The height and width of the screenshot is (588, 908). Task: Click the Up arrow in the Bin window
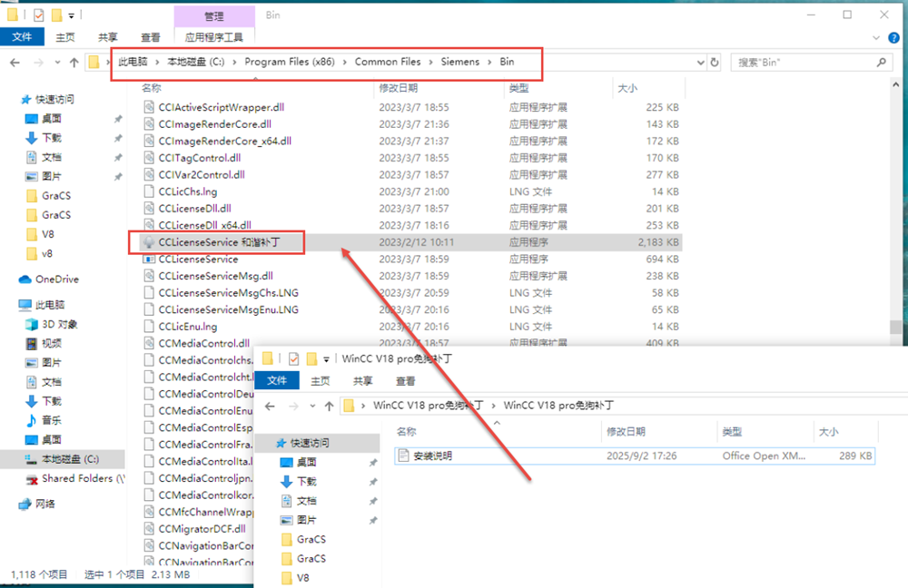[x=74, y=63]
